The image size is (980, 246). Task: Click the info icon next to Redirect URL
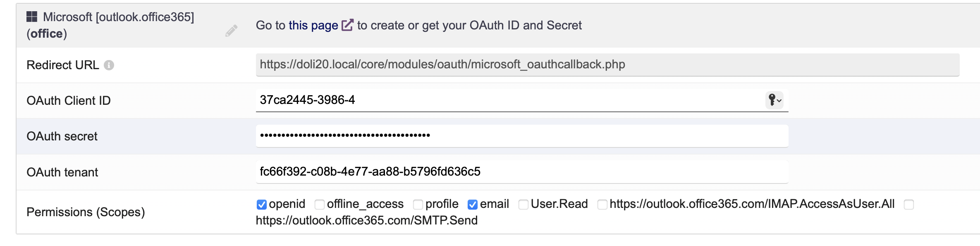coord(109,65)
